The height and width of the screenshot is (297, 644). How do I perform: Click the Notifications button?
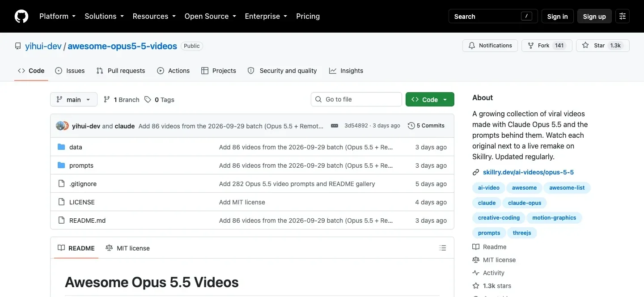[x=490, y=46]
